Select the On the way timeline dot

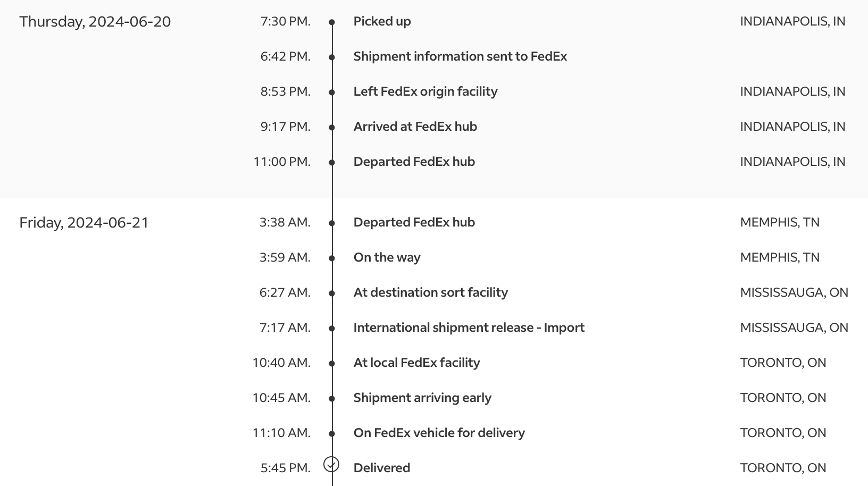[x=332, y=258]
